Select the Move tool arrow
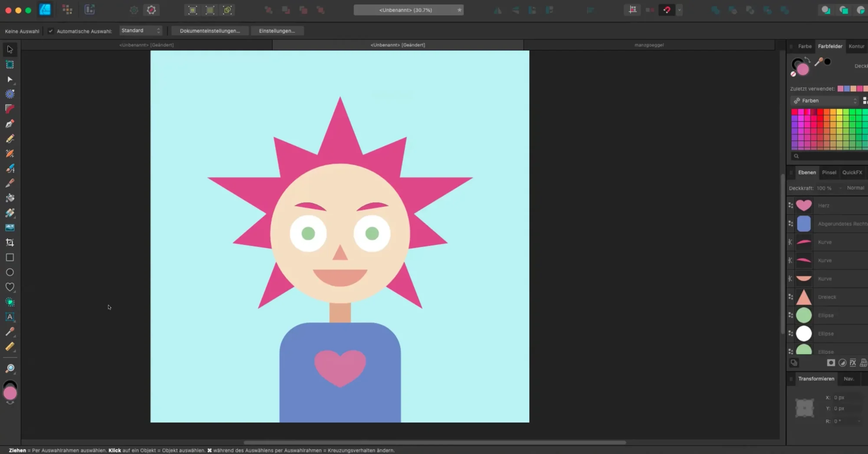 [10, 49]
